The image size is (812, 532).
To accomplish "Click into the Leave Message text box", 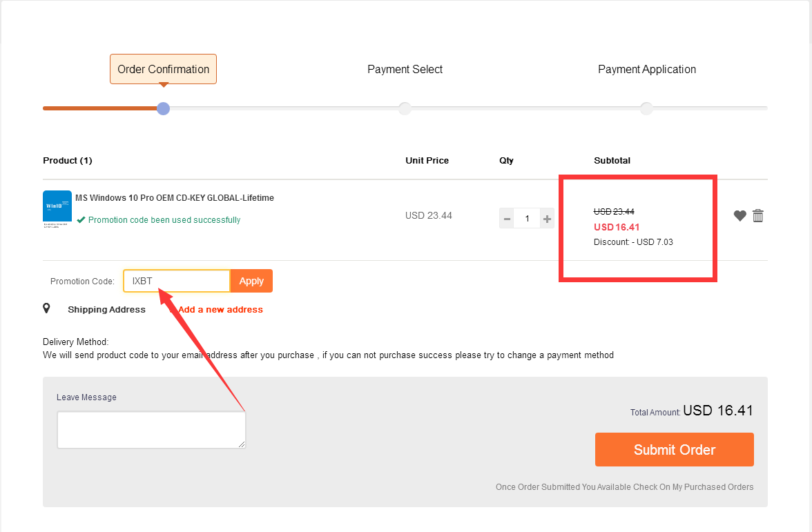I will [x=151, y=430].
